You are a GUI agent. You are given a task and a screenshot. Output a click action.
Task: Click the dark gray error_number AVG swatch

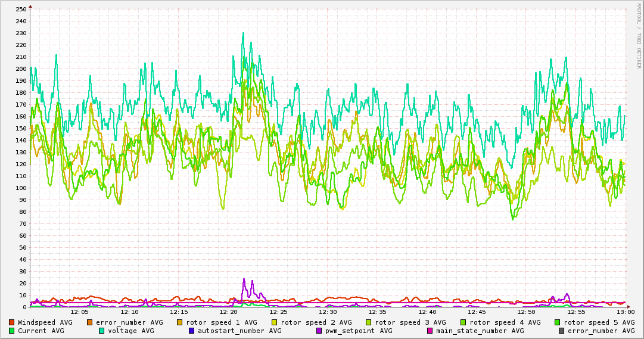click(x=561, y=331)
